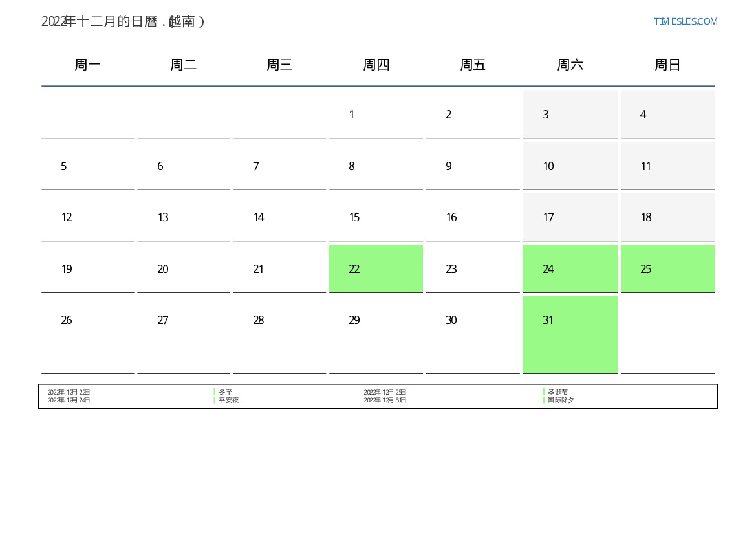Select the legend date 2022年12月22日

69,392
